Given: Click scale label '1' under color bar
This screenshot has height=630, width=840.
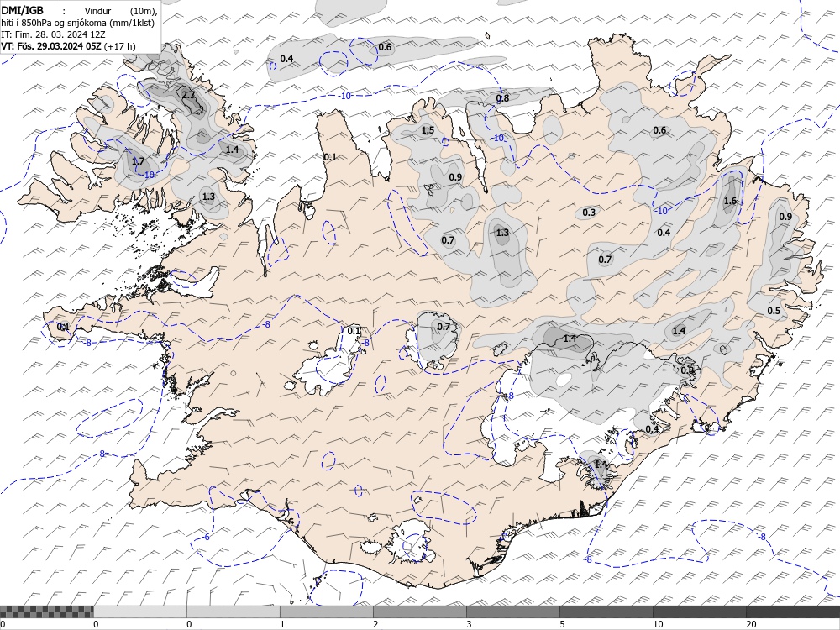Looking at the screenshot, I should pos(281,624).
